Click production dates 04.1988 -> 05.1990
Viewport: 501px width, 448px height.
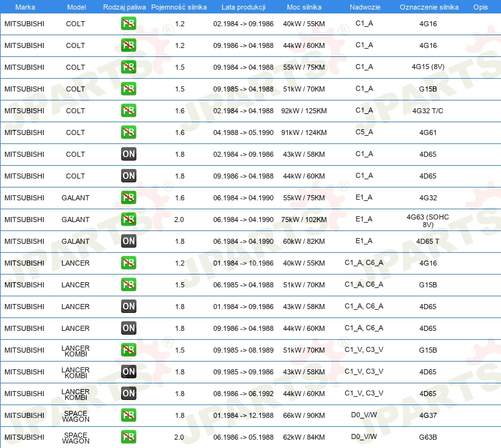click(243, 132)
